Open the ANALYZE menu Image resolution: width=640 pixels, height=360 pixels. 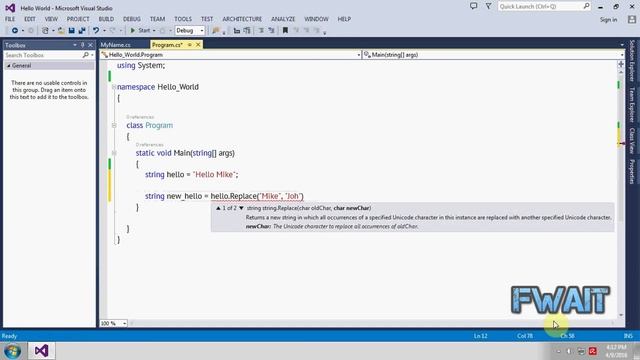click(x=283, y=19)
